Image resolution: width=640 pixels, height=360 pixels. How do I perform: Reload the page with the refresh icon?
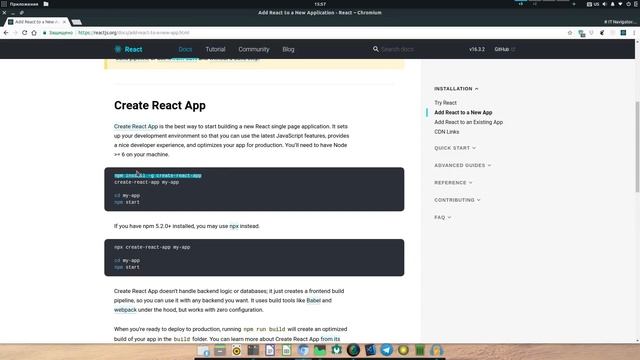pos(24,33)
